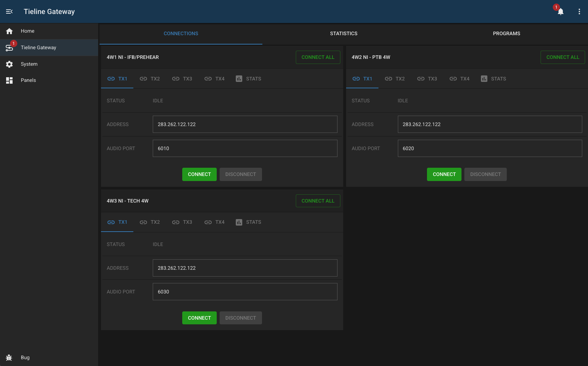Select TX1 on 4W1 NI - IFB/PREHEAR

click(117, 79)
